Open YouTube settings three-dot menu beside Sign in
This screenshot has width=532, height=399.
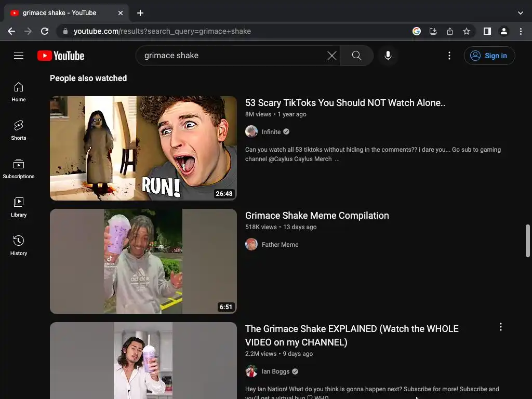click(x=449, y=56)
